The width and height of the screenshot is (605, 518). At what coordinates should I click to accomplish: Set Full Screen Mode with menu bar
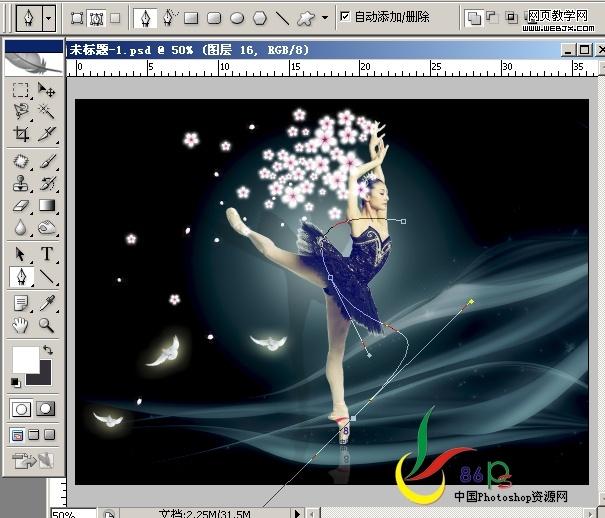[x=34, y=435]
